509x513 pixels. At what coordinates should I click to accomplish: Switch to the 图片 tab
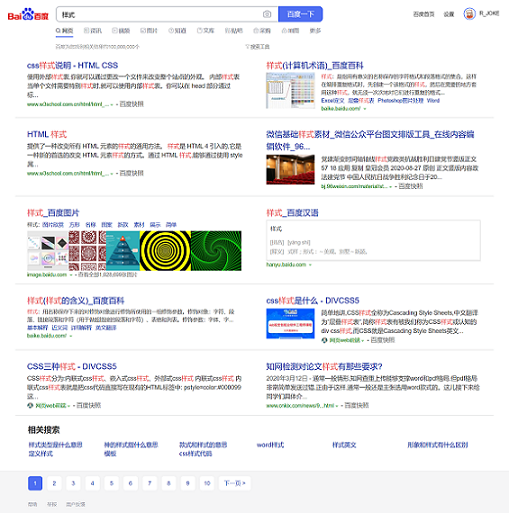click(149, 31)
